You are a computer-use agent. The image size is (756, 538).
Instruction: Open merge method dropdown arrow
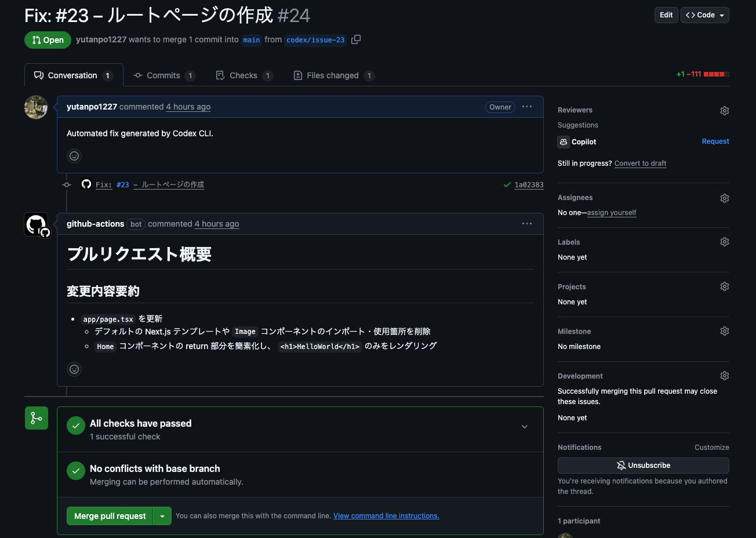(x=162, y=516)
